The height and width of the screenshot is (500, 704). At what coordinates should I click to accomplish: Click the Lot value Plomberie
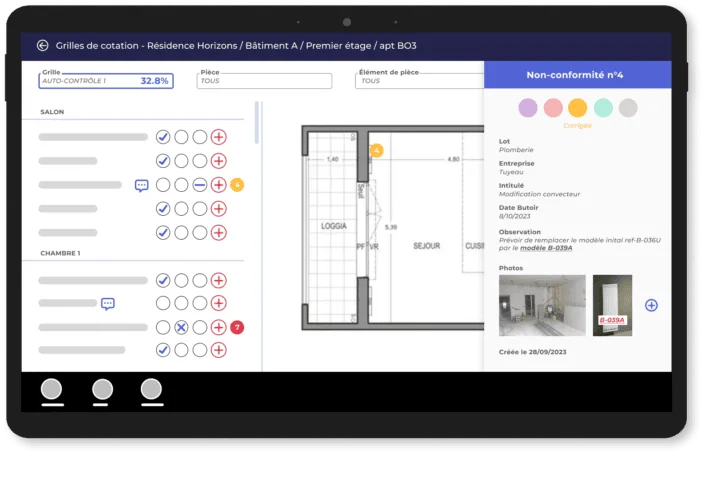click(516, 150)
